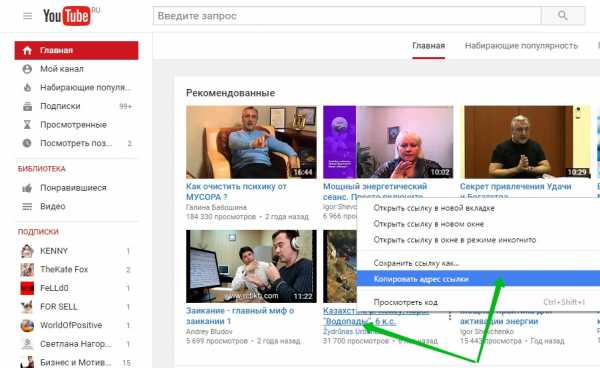Click the home icon next to Главная in the sidebar
Screen dimensions: 600x368
[27, 50]
